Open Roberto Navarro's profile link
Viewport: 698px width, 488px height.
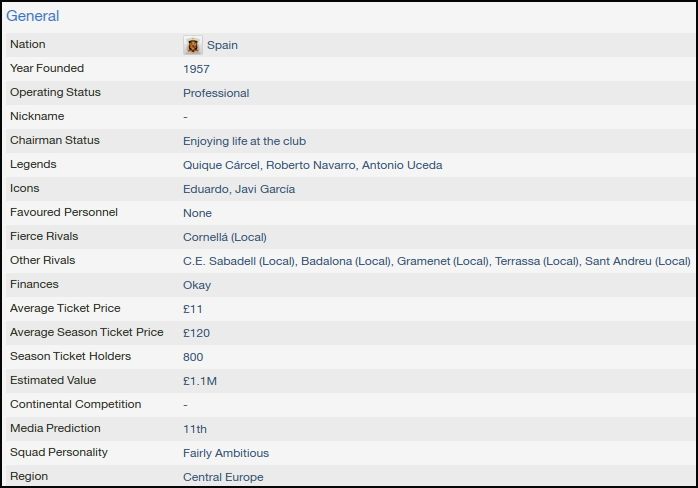[311, 165]
